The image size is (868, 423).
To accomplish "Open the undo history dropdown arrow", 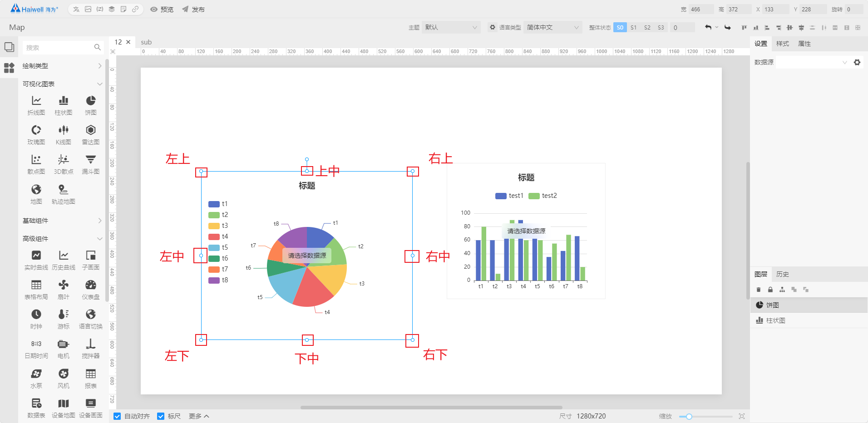I will click(717, 27).
